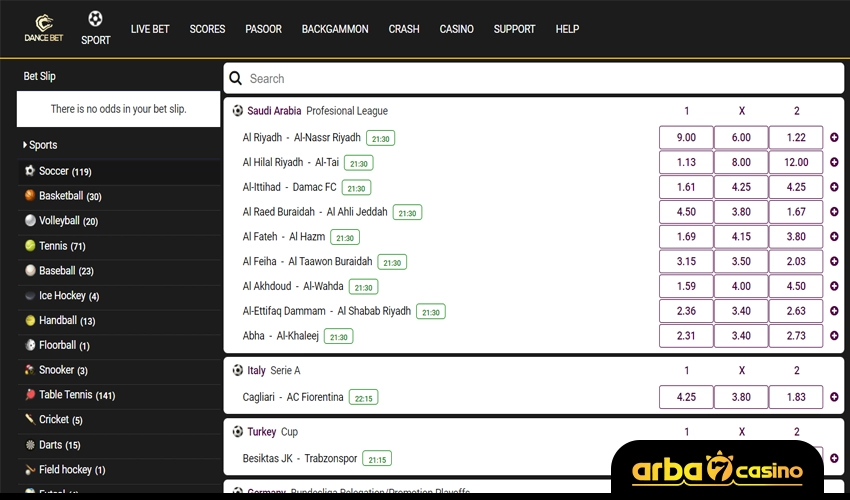This screenshot has height=500, width=850.
Task: Expand more markets for Cagliari - AC Fiorentina
Action: [x=834, y=397]
